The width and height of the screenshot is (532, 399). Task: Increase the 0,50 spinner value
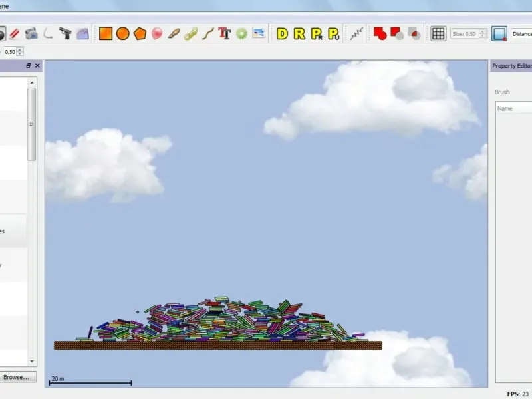20,49
